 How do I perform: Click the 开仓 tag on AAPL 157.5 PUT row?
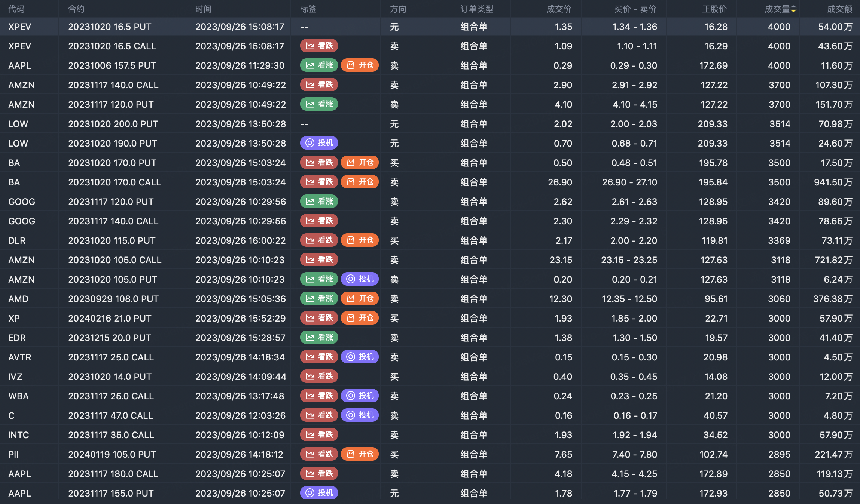(360, 65)
